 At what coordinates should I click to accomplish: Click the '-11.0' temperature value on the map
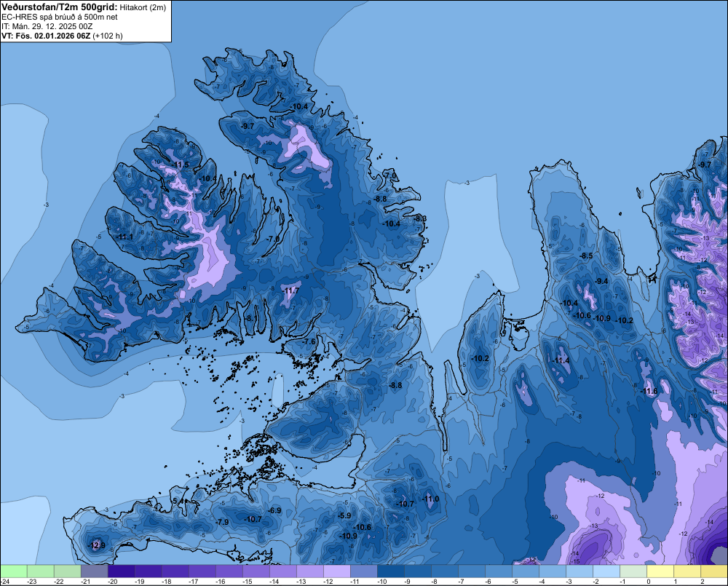coord(430,499)
